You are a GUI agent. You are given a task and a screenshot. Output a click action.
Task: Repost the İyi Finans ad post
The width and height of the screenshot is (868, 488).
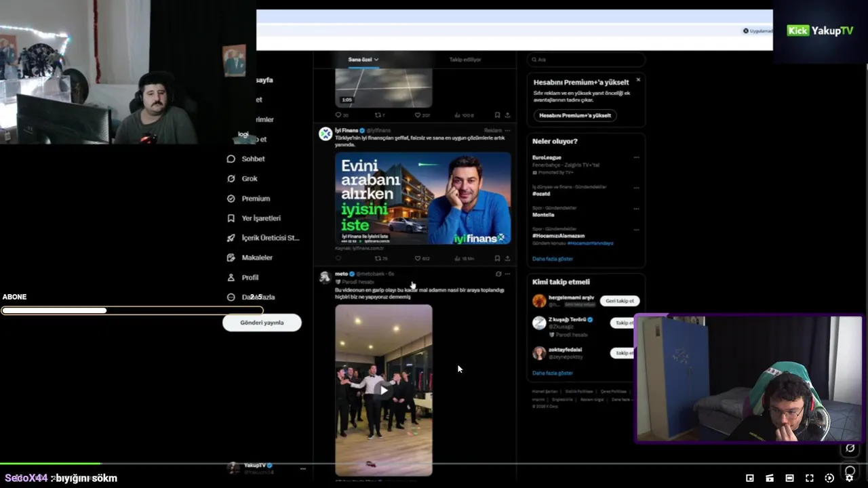pyautogui.click(x=378, y=258)
